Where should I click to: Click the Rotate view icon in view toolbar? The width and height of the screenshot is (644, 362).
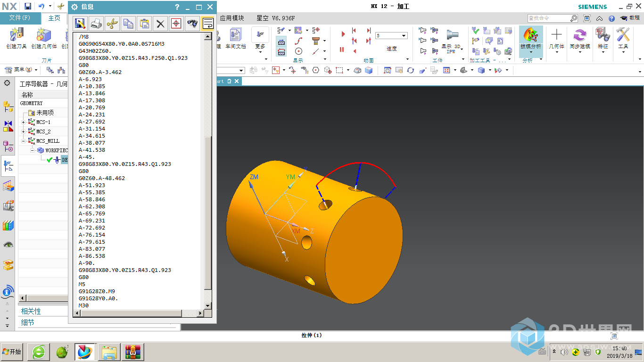[x=411, y=70]
